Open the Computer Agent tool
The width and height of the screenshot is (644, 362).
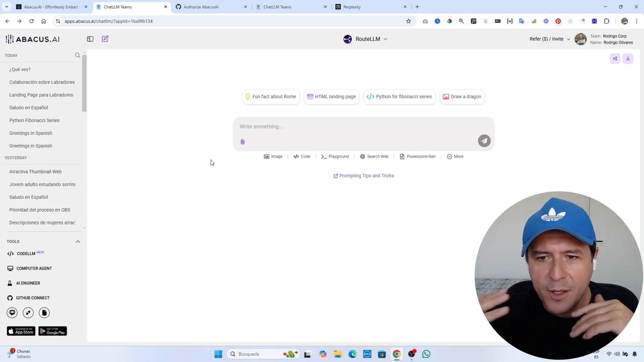34,268
